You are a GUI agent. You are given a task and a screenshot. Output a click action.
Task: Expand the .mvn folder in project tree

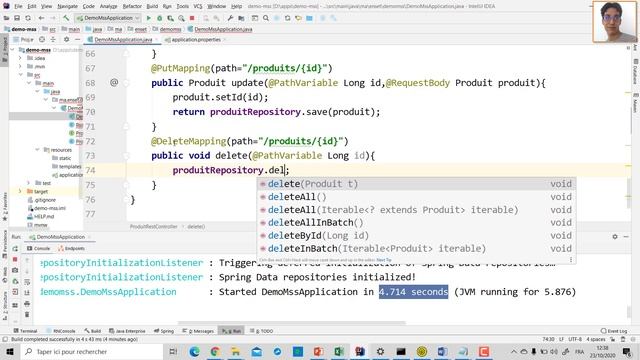pos(20,67)
